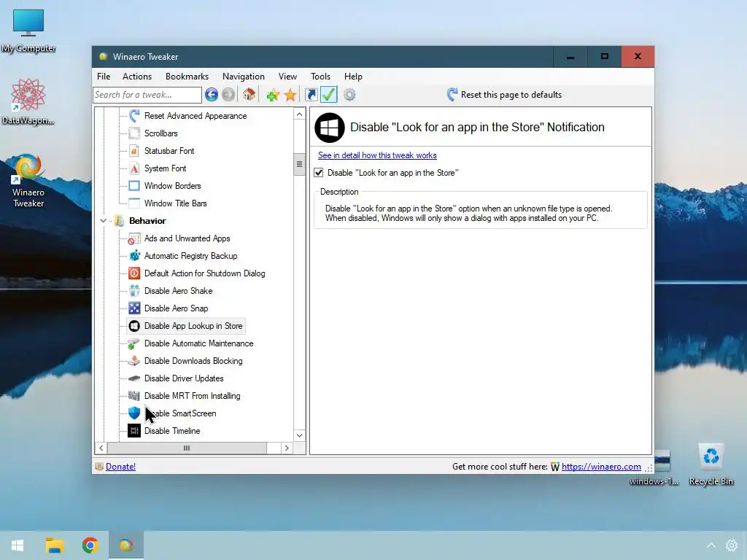Viewport: 747px width, 560px height.
Task: Click the Disable Aero Shake icon
Action: tap(134, 291)
